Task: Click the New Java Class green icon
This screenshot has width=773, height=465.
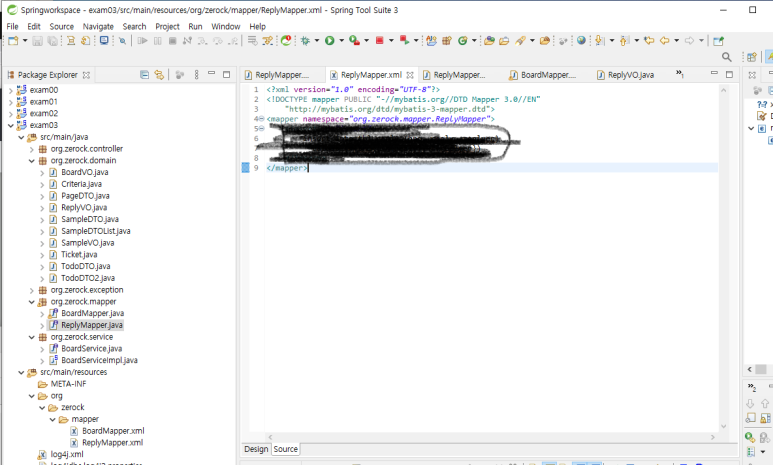Action: (462, 41)
